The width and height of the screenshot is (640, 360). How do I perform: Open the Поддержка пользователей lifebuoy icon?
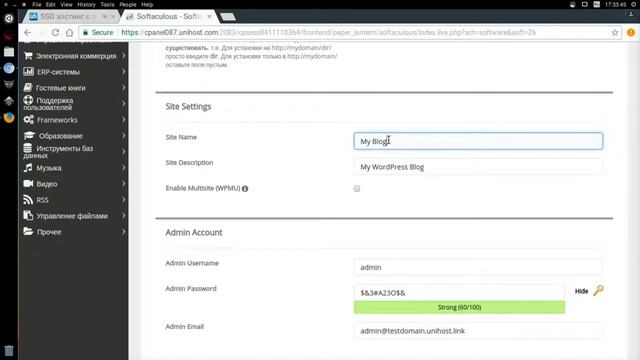[x=28, y=100]
